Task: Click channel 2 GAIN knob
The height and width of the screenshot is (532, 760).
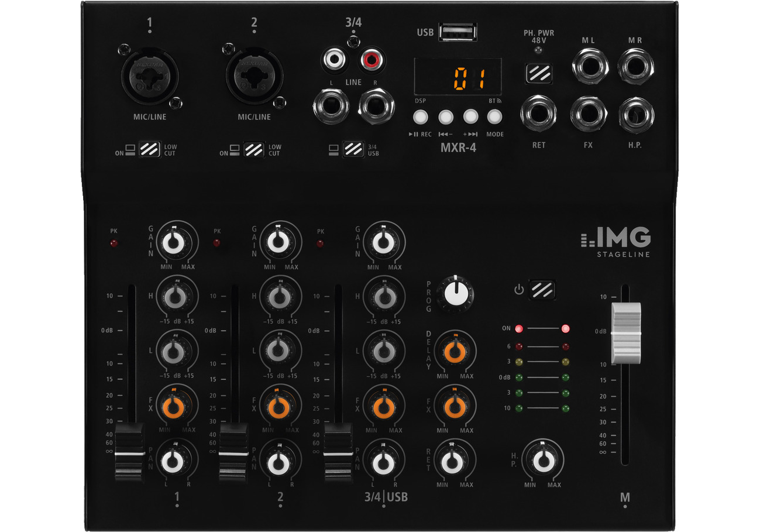Action: coord(279,242)
